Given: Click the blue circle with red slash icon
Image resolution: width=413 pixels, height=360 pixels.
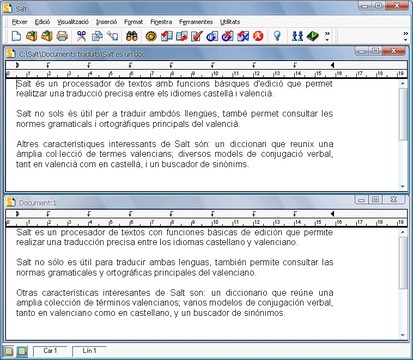Looking at the screenshot, I should click(x=227, y=36).
